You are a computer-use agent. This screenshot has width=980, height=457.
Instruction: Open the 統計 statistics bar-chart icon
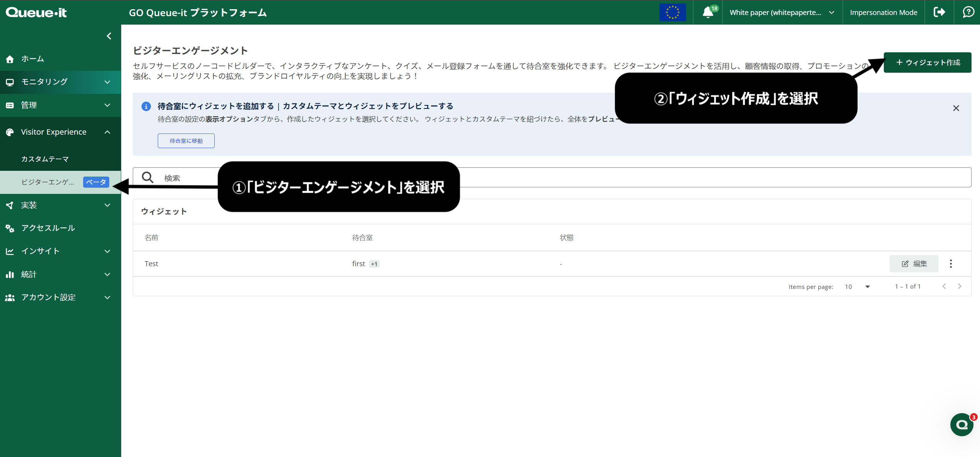point(10,274)
